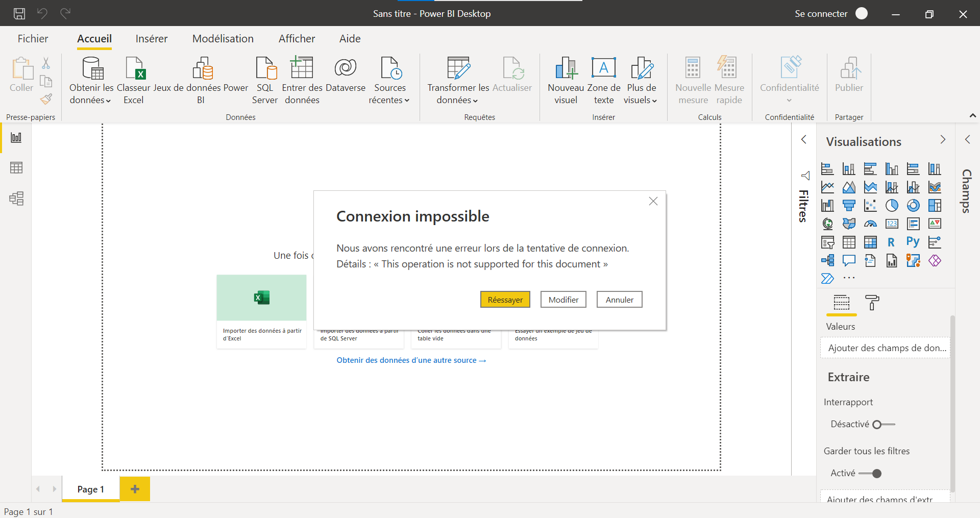Switch to Modélisation ribbon tab
This screenshot has height=518, width=980.
tap(223, 39)
